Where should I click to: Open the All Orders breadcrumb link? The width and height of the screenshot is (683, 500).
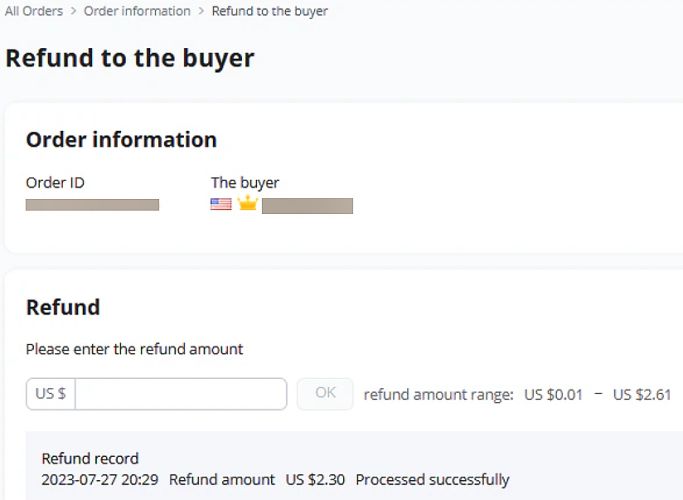tap(34, 11)
